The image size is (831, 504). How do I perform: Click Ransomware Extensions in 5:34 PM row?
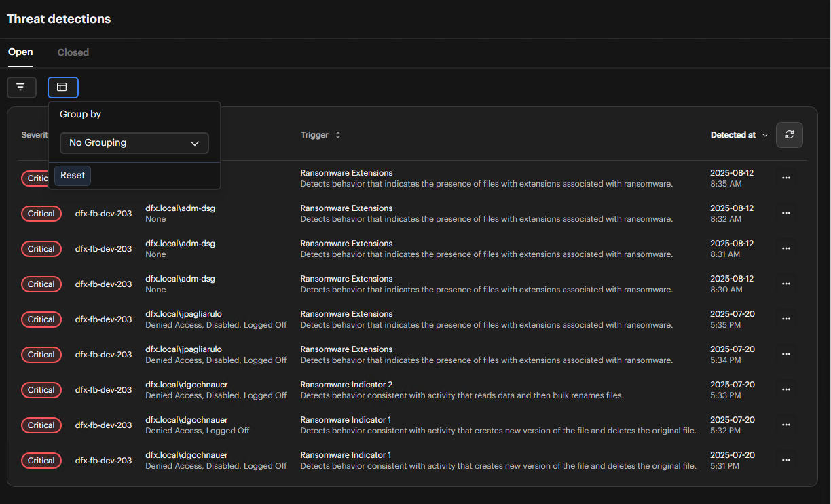coord(346,349)
